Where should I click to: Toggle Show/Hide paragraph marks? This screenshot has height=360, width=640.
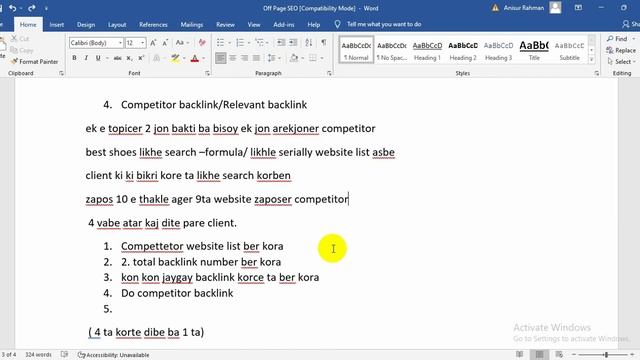click(x=324, y=42)
